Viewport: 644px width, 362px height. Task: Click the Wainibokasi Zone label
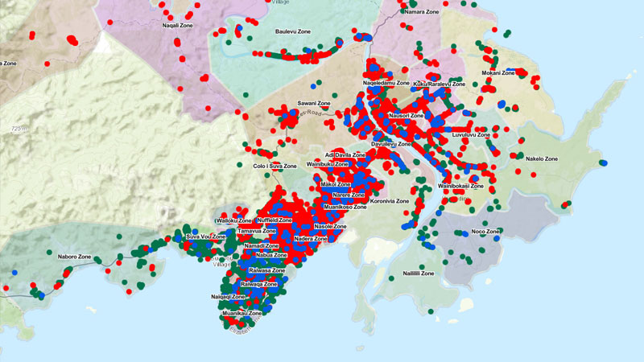tap(461, 186)
